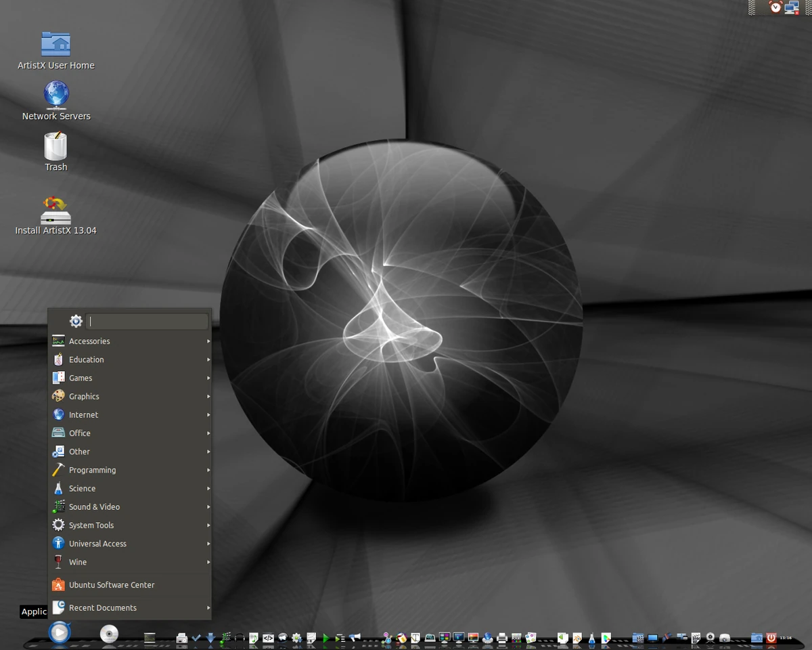Image resolution: width=812 pixels, height=650 pixels.
Task: Select the Games category in the menu
Action: click(79, 378)
